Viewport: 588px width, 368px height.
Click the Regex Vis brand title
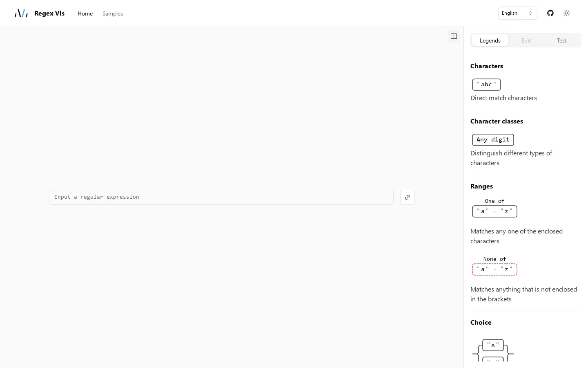tap(49, 13)
